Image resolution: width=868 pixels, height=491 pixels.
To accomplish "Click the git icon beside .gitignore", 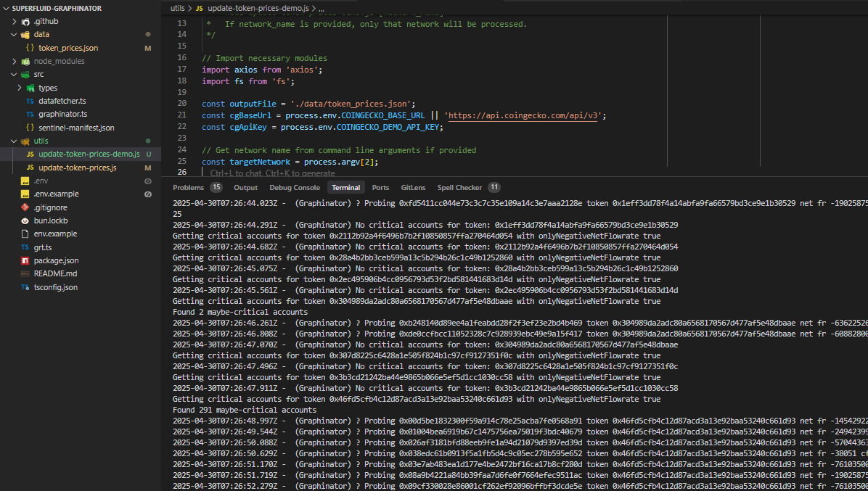I will pos(24,207).
